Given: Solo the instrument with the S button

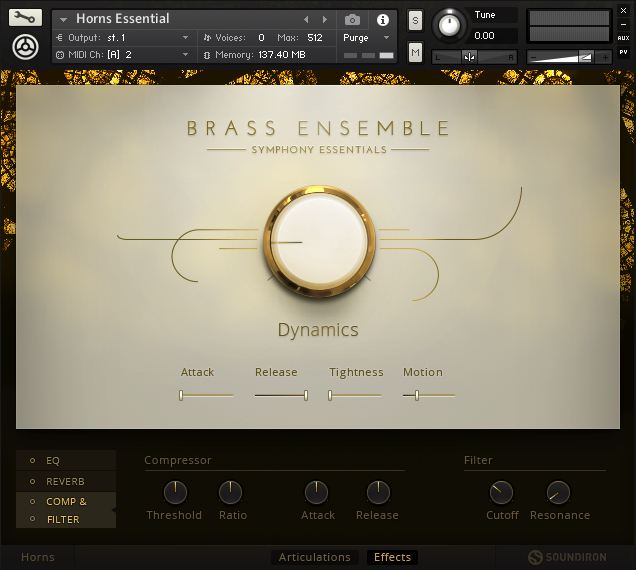Looking at the screenshot, I should click(415, 20).
